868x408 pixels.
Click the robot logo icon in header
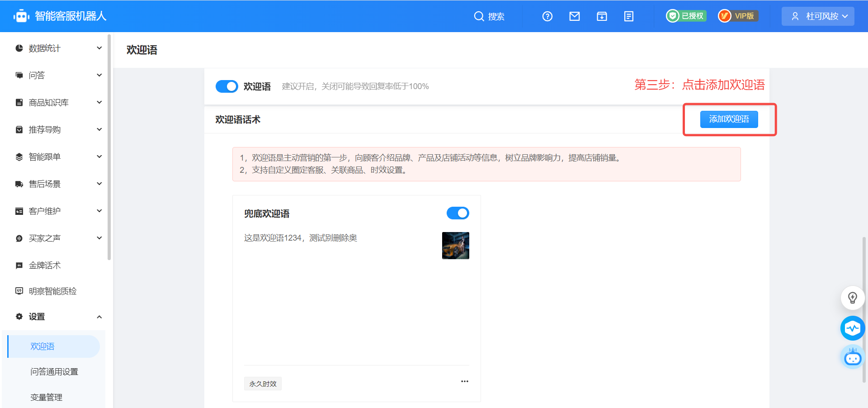point(21,16)
